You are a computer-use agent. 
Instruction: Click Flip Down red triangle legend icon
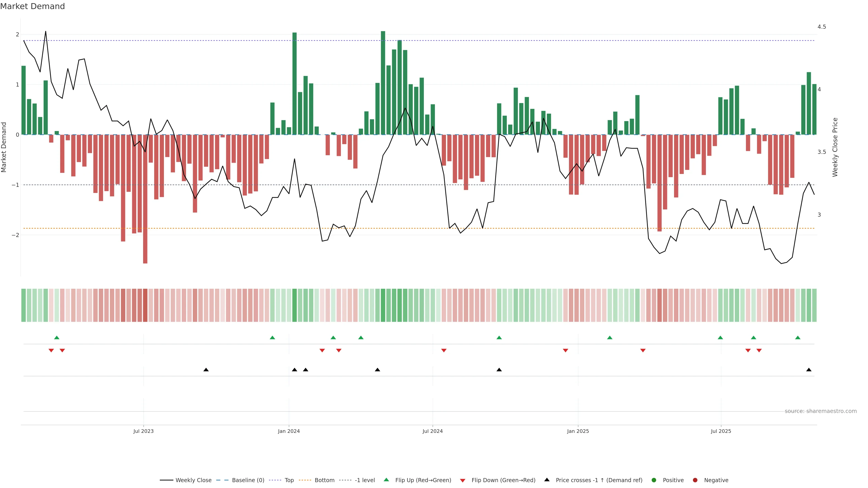tap(463, 481)
